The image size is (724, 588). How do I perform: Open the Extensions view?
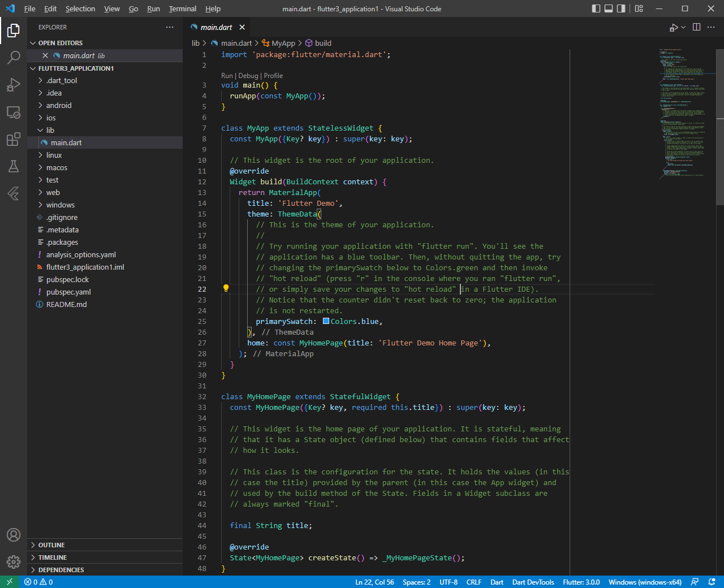point(14,139)
